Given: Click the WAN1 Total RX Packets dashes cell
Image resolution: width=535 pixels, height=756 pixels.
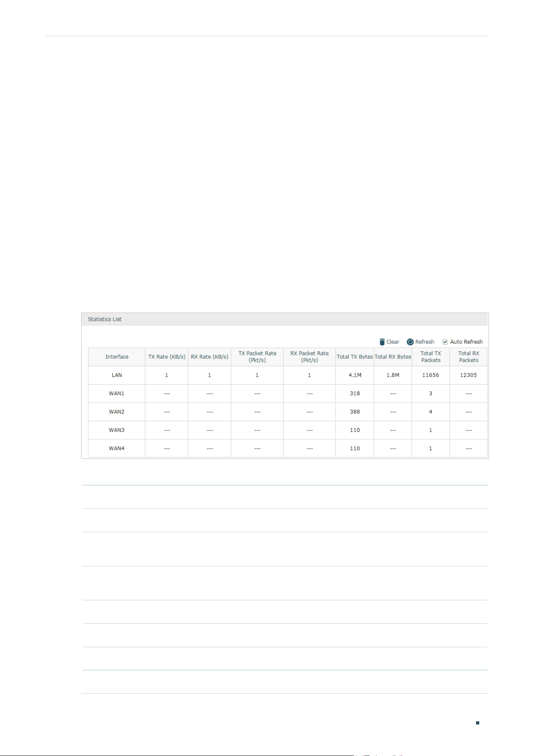Looking at the screenshot, I should (x=469, y=394).
